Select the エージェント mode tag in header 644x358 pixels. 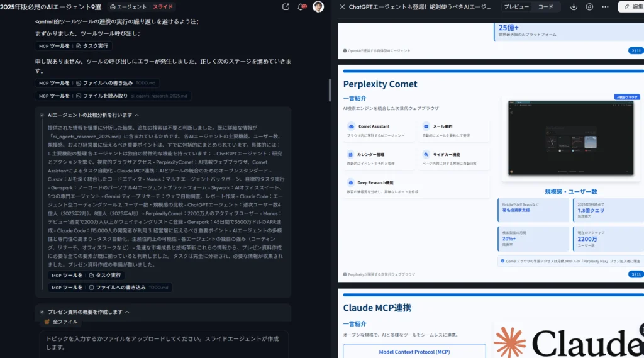128,6
